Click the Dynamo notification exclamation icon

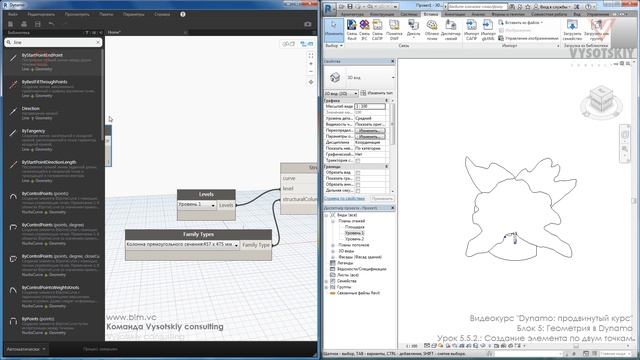(x=183, y=14)
